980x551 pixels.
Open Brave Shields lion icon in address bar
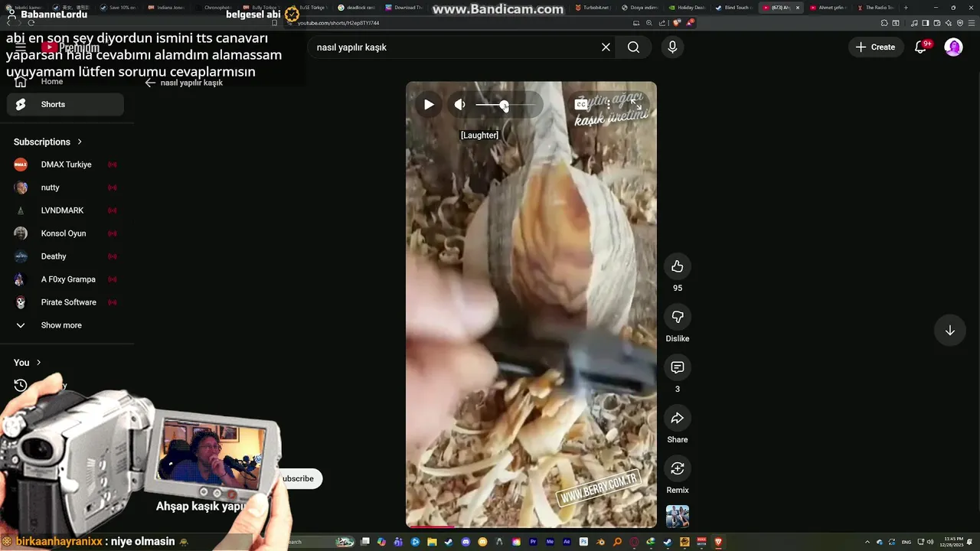(x=677, y=23)
